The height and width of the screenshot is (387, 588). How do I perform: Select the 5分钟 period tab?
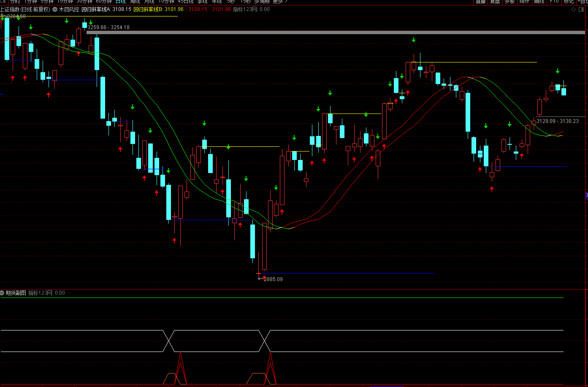click(47, 2)
